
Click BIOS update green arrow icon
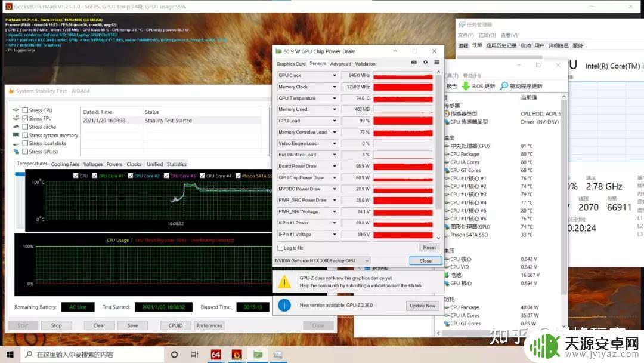pos(466,86)
